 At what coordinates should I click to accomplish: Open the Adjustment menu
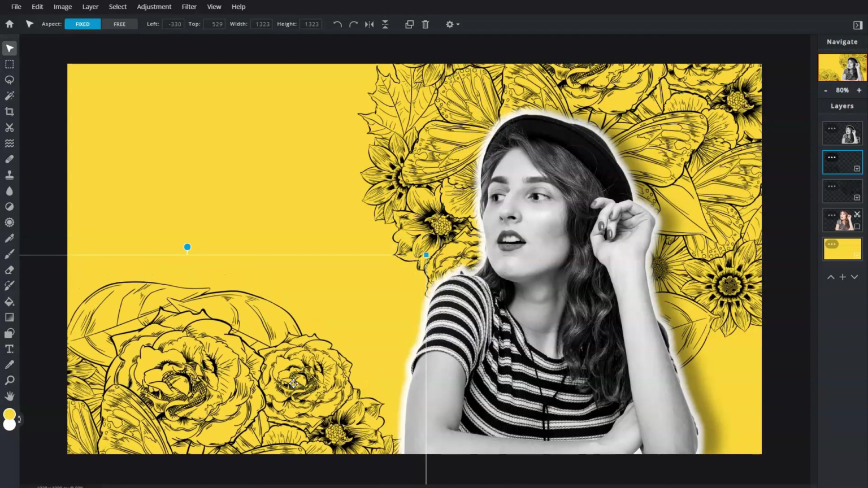coord(154,6)
